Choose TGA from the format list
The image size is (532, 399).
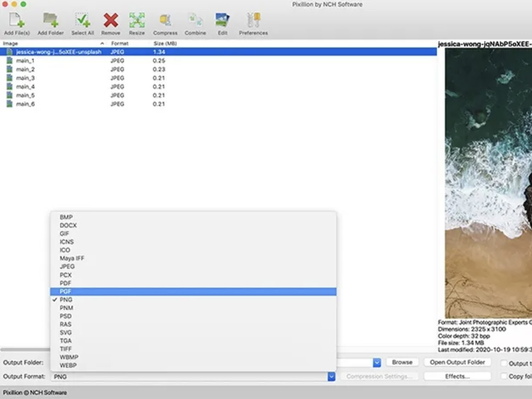coord(193,341)
